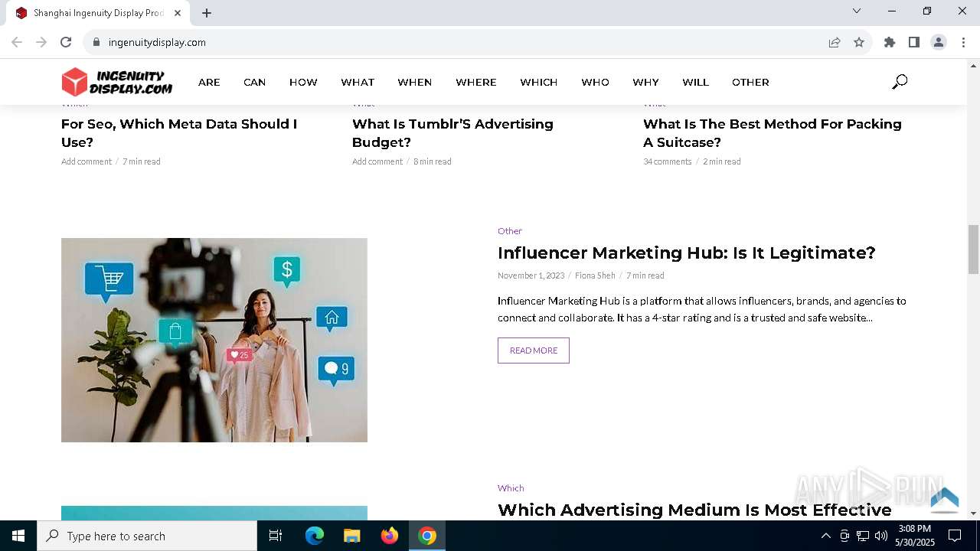This screenshot has width=980, height=551.
Task: Click the address bar URL field
Action: pyautogui.click(x=459, y=42)
